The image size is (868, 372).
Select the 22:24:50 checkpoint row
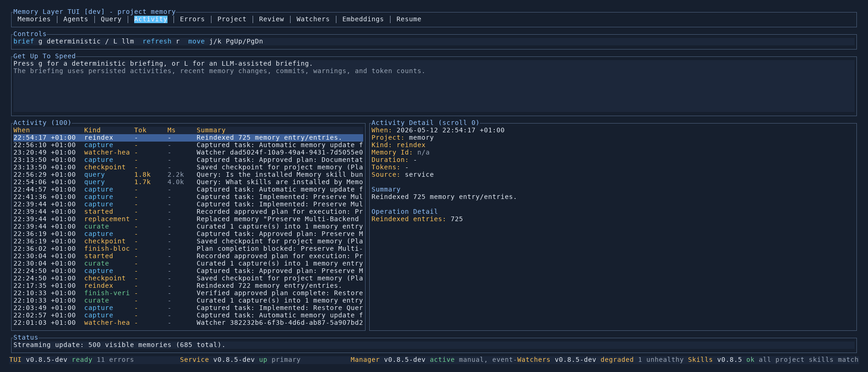point(188,279)
